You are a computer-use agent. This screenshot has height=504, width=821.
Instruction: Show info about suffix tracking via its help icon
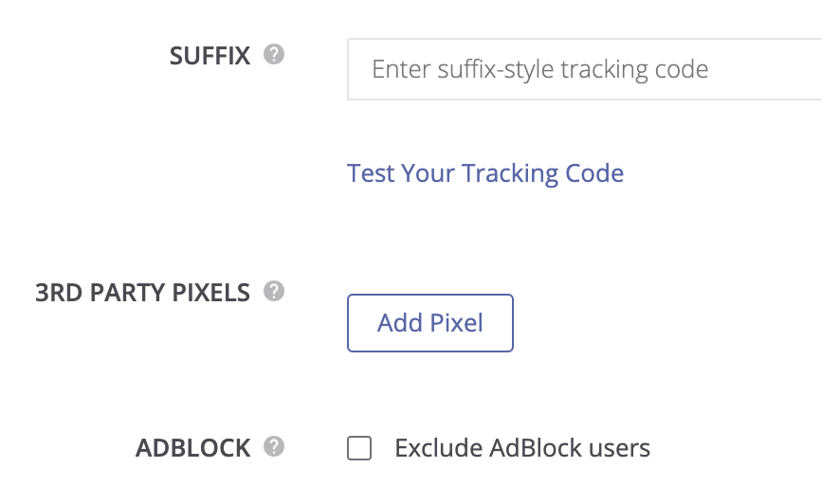point(274,55)
